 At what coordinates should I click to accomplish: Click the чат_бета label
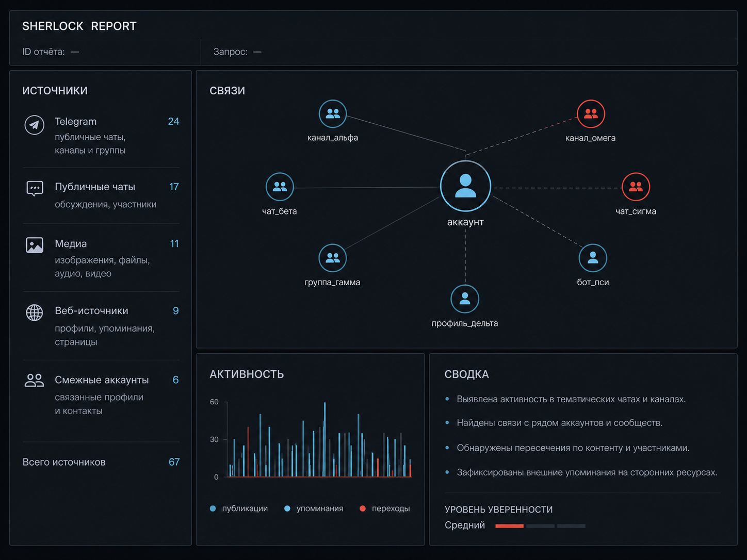(280, 211)
